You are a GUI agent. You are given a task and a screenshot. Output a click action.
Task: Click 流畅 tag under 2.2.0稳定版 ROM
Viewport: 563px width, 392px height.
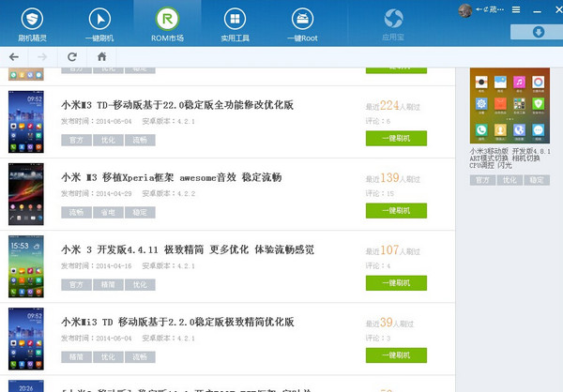(140, 357)
